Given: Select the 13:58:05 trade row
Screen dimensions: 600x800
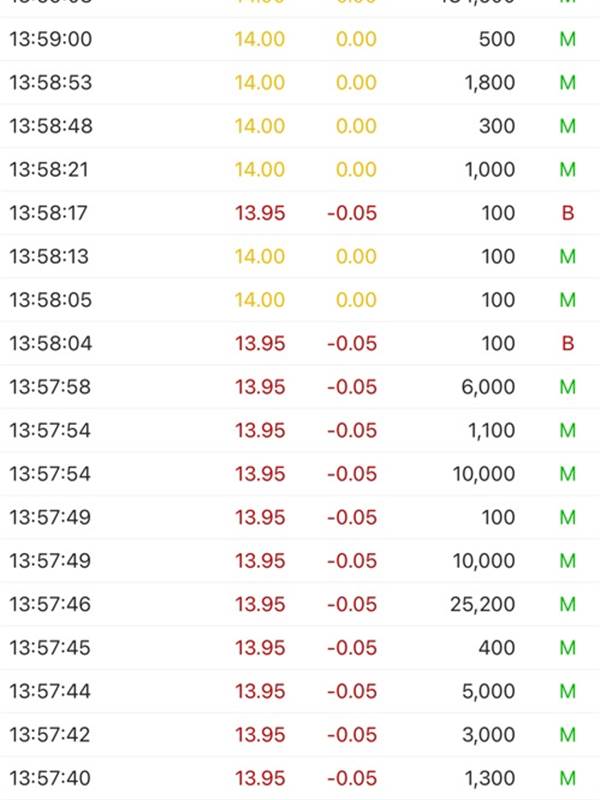Looking at the screenshot, I should pyautogui.click(x=300, y=300).
